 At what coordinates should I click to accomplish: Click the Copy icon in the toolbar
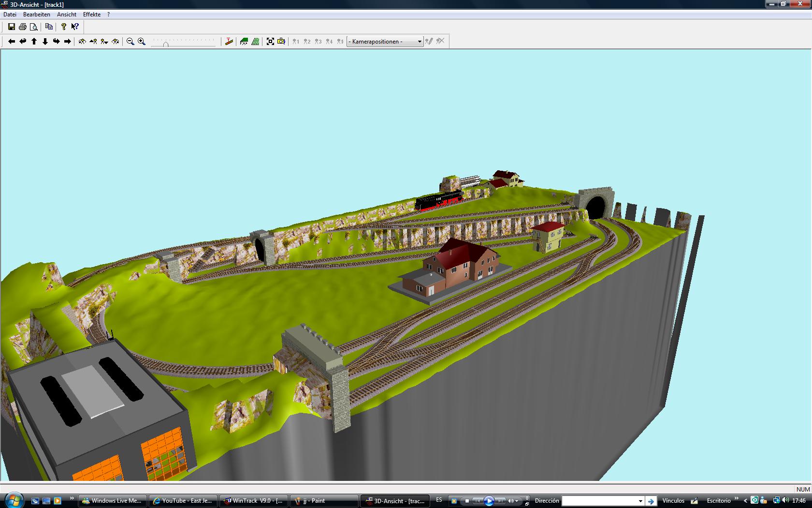click(x=49, y=27)
